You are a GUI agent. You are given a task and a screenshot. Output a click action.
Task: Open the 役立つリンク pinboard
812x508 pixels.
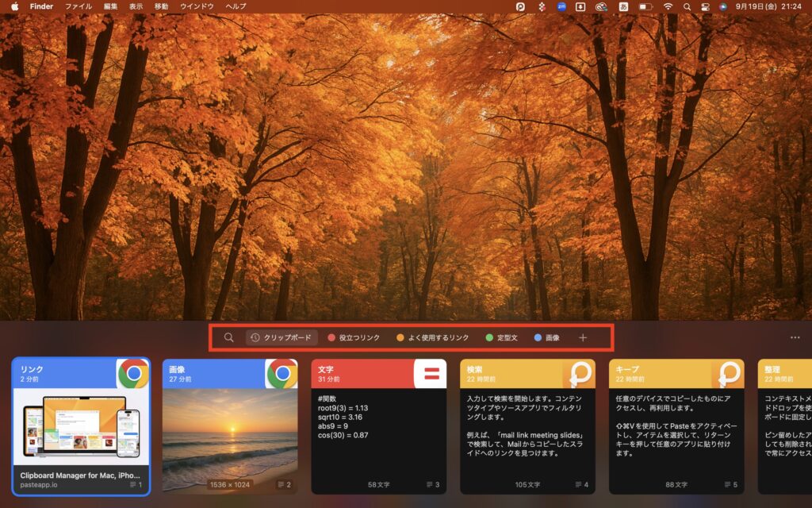click(x=354, y=337)
